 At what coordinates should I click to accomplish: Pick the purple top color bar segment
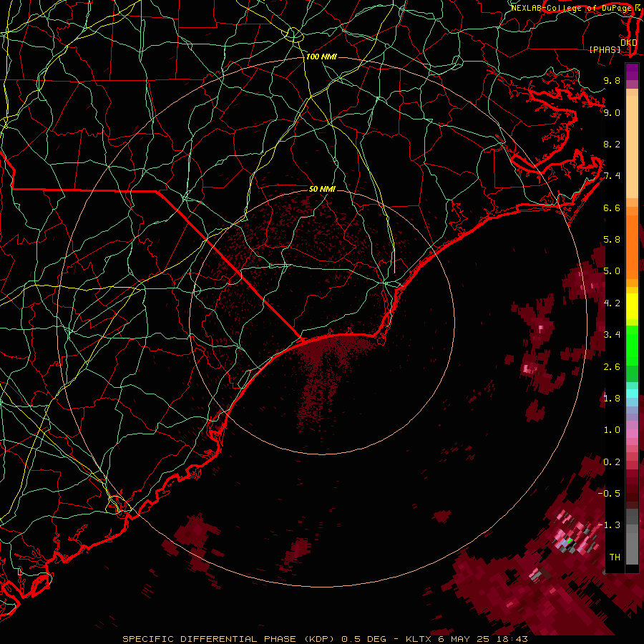[x=632, y=72]
